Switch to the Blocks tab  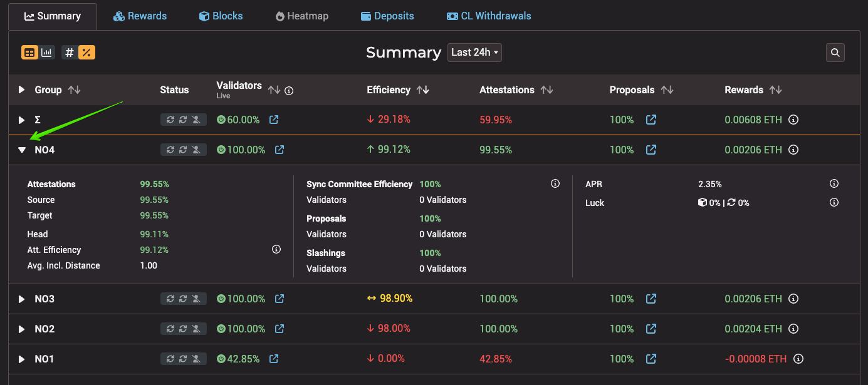[221, 16]
